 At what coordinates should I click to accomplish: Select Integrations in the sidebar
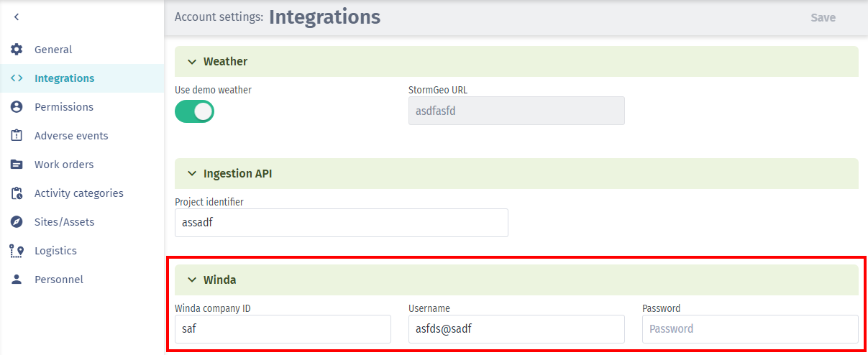click(82, 78)
